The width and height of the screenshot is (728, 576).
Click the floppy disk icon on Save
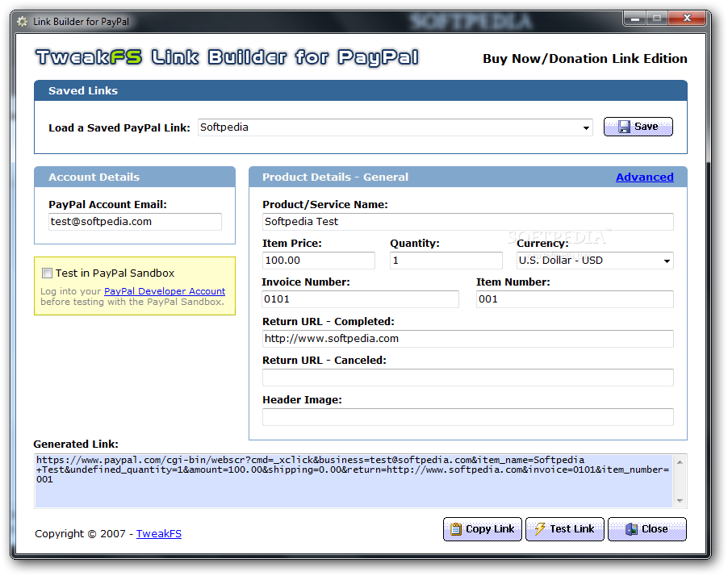pos(625,127)
